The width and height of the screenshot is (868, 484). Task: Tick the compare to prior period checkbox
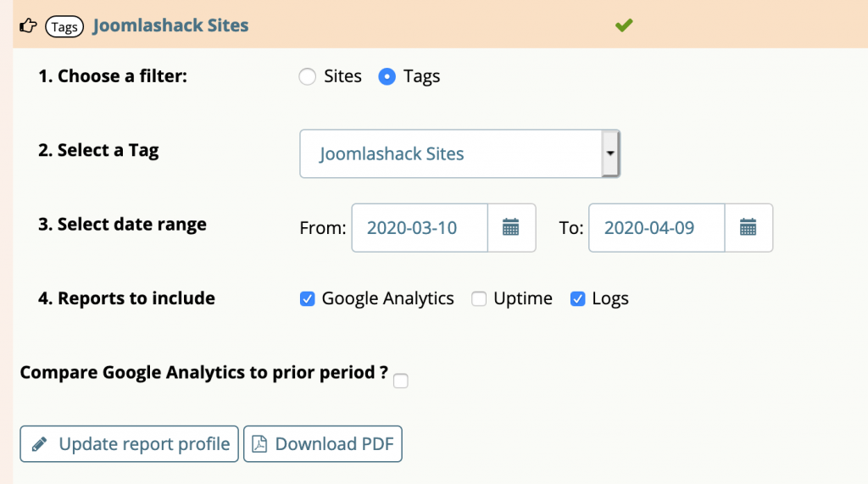(401, 381)
